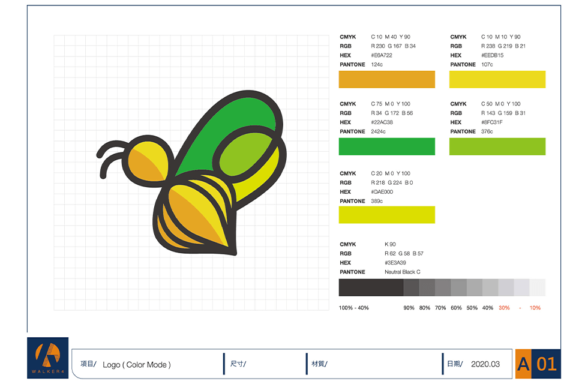Click the blue '01' page number box
The height and width of the screenshot is (384, 588).
546,364
